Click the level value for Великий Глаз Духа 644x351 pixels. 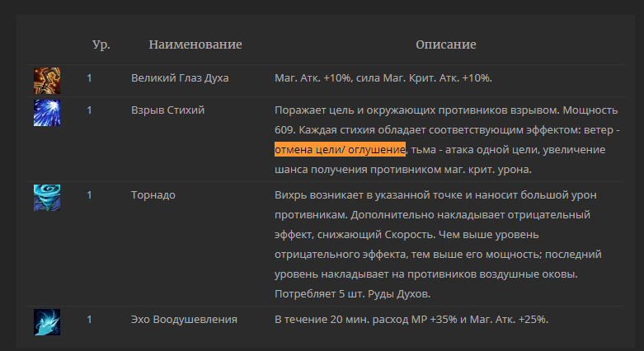[x=89, y=78]
